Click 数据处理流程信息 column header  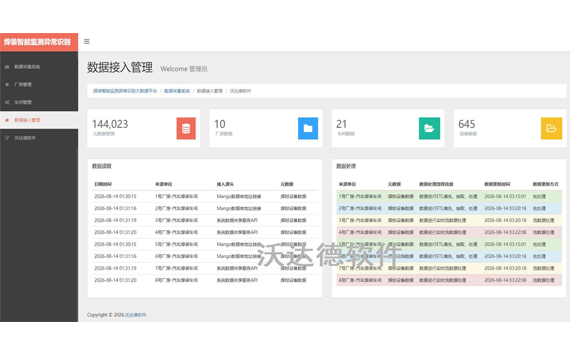pos(436,184)
